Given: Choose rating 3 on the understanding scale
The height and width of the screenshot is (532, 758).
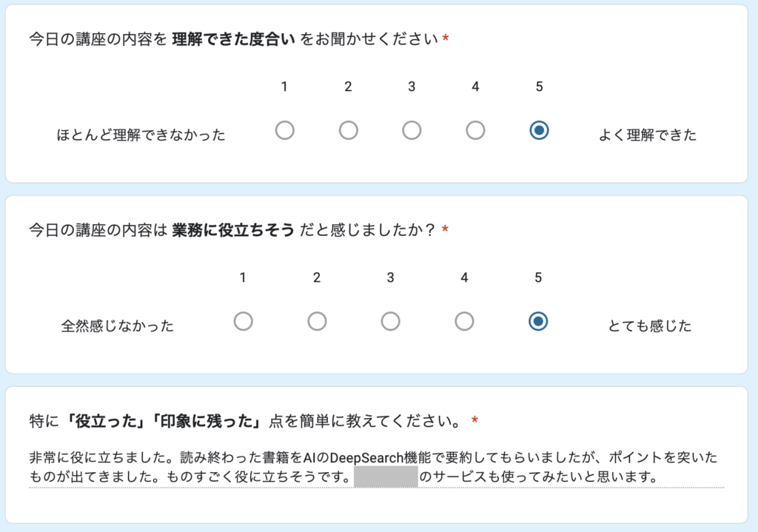Looking at the screenshot, I should click(x=412, y=130).
